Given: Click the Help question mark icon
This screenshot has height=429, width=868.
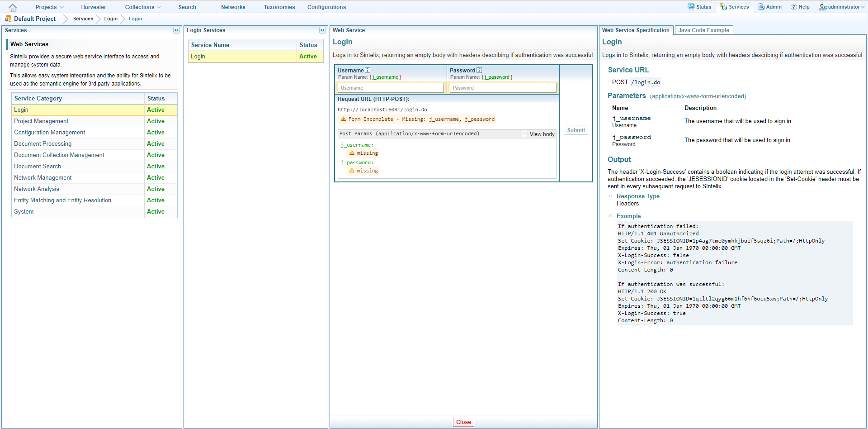Looking at the screenshot, I should (793, 7).
